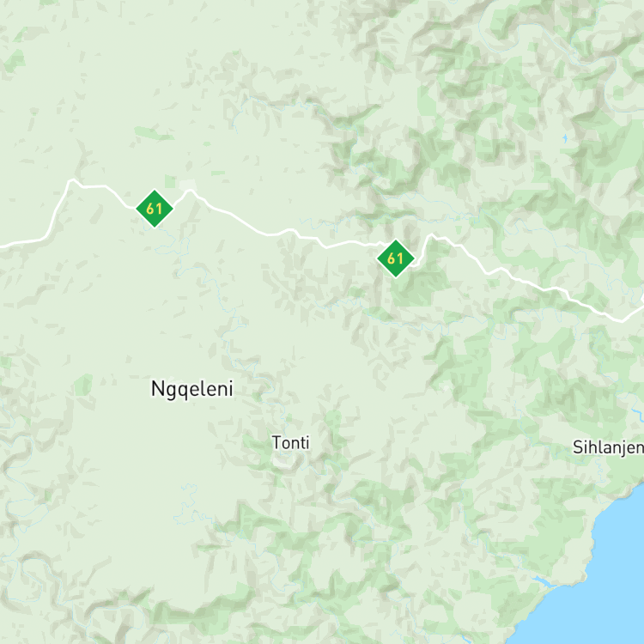The width and height of the screenshot is (644, 644).
Task: Select the Tonti place label
Action: coord(291,443)
